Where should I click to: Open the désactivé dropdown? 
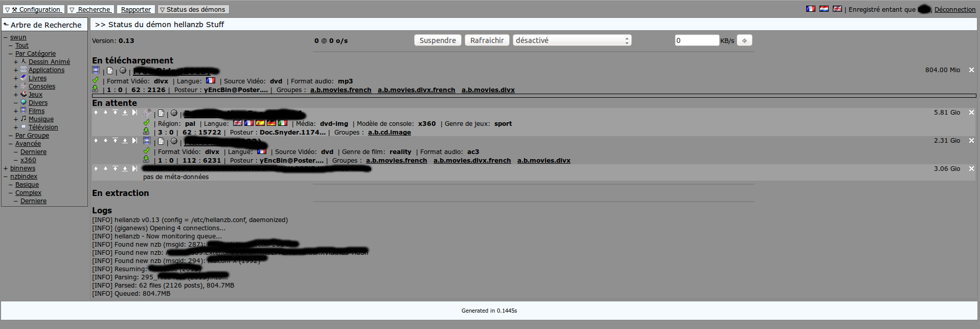pyautogui.click(x=572, y=40)
